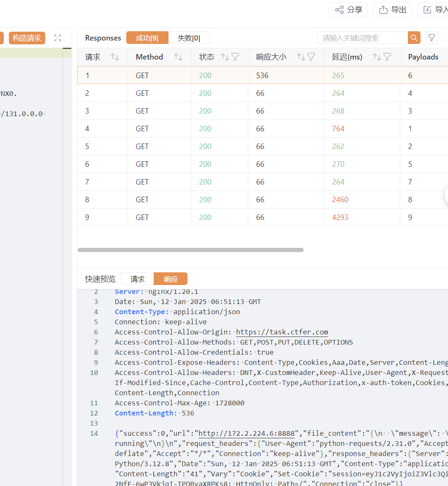Switch quick preview to 响应 tab

pos(171,279)
